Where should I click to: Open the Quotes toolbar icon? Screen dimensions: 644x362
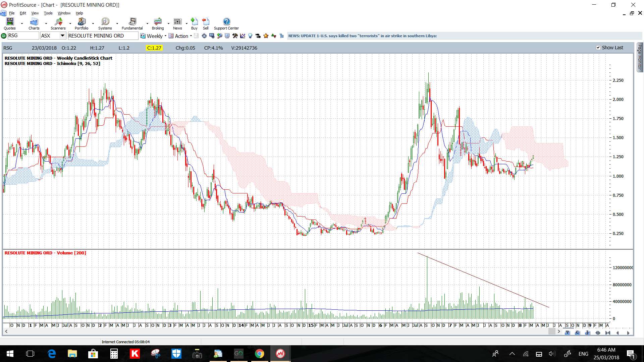10,24
